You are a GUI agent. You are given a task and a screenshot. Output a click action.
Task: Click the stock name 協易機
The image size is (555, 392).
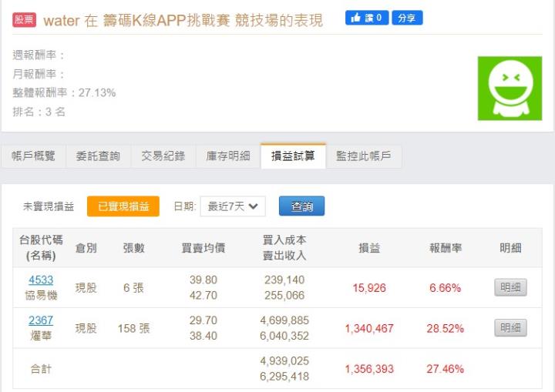pyautogui.click(x=41, y=296)
